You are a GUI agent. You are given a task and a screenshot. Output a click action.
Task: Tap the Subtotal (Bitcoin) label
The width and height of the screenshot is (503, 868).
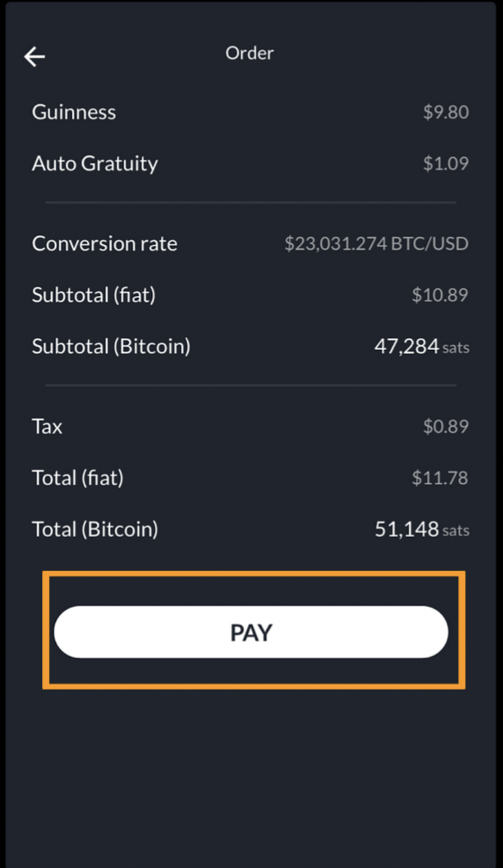[x=112, y=346]
